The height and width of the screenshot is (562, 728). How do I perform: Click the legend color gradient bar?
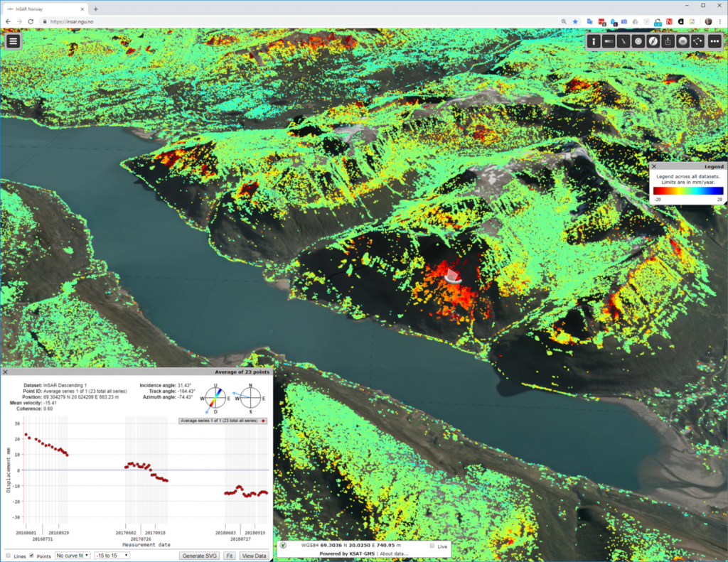[x=688, y=190]
